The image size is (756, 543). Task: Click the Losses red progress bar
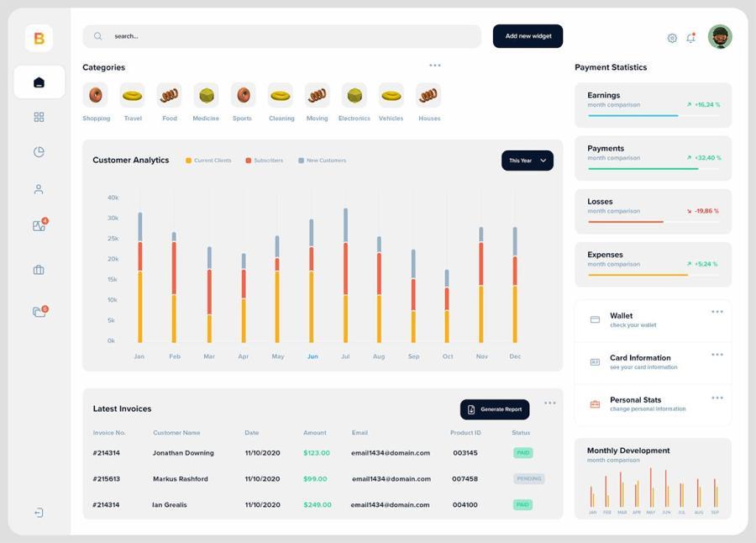coord(626,222)
